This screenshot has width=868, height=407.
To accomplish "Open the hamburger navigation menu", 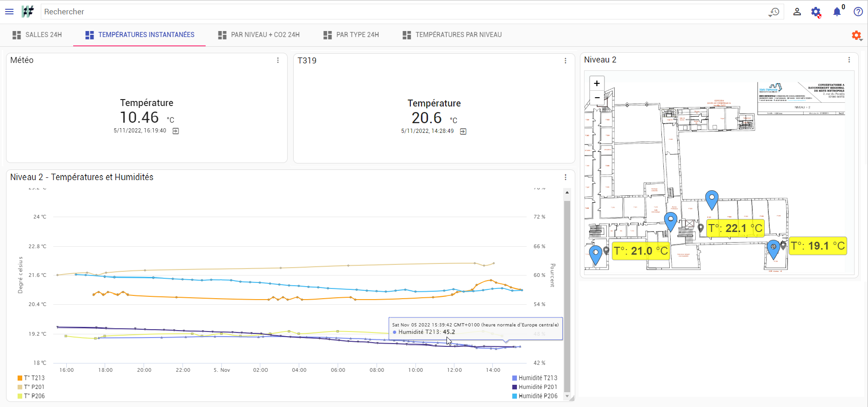I will point(9,12).
